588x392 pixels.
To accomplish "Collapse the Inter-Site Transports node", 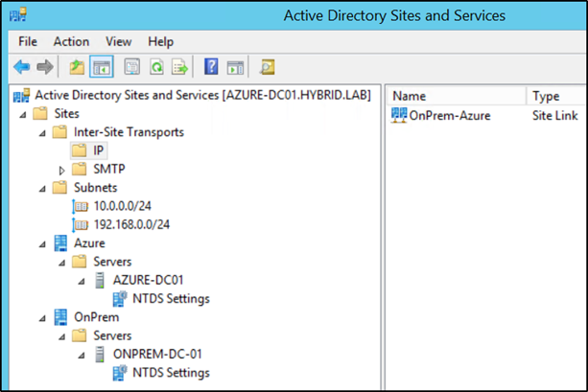I will click(42, 133).
